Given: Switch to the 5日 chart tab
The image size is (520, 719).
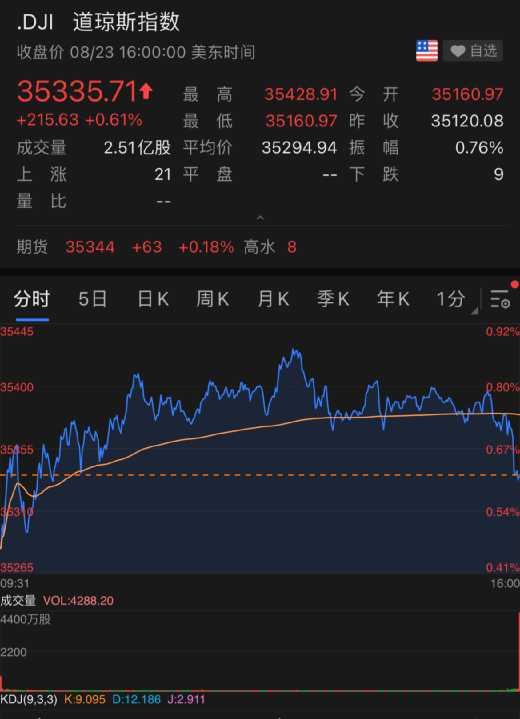Looking at the screenshot, I should click(93, 299).
